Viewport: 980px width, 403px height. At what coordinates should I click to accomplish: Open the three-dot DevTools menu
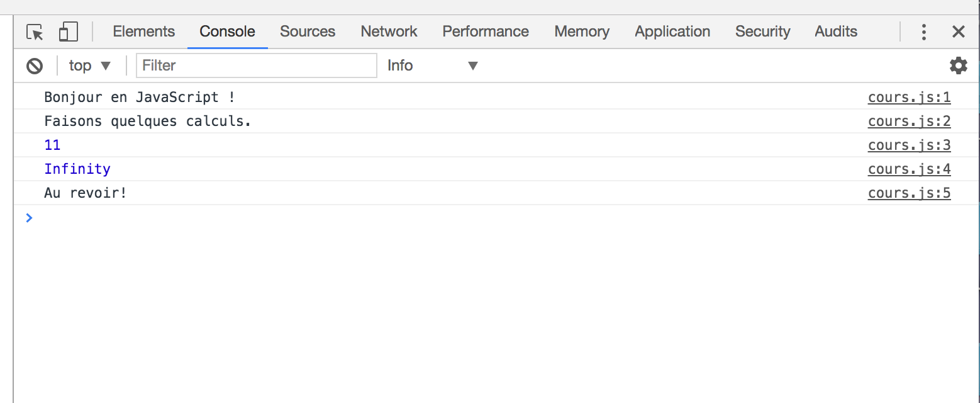[923, 31]
